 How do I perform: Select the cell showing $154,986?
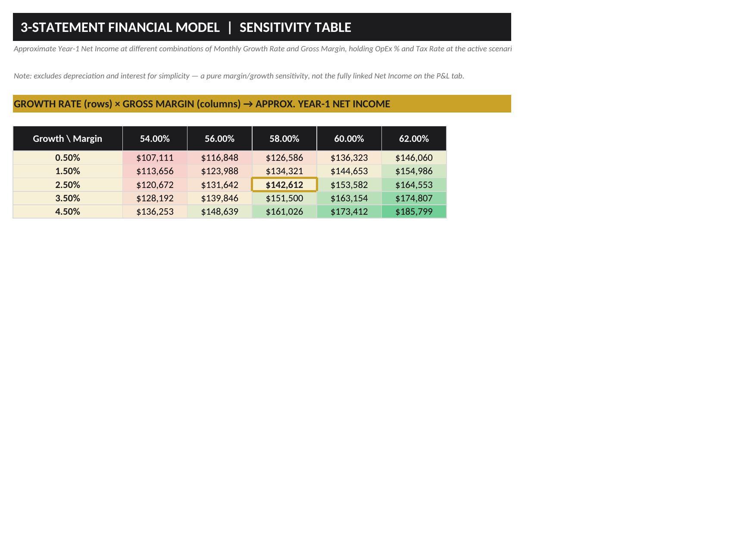point(414,171)
